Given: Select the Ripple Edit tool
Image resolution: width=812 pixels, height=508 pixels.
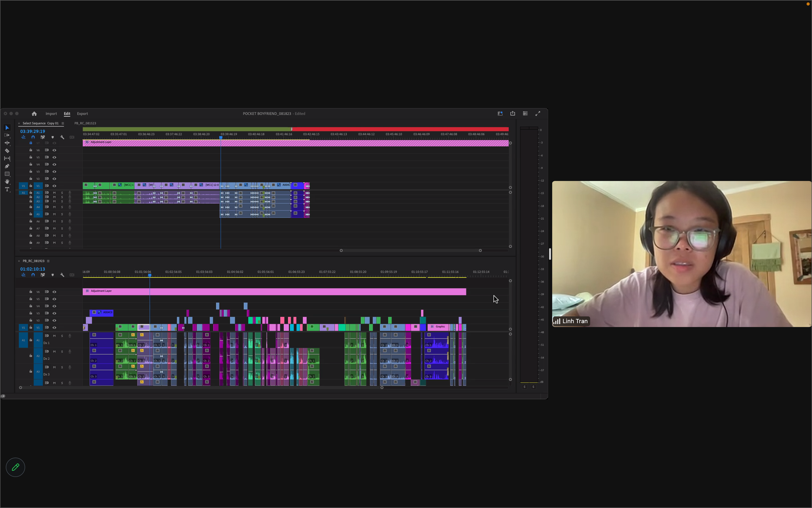Looking at the screenshot, I should click(x=7, y=143).
